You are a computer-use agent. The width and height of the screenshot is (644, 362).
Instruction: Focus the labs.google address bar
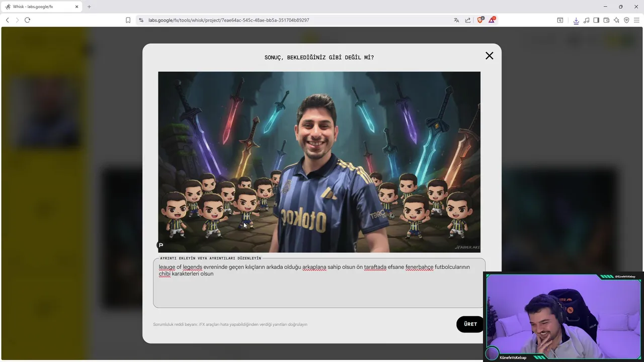point(229,20)
